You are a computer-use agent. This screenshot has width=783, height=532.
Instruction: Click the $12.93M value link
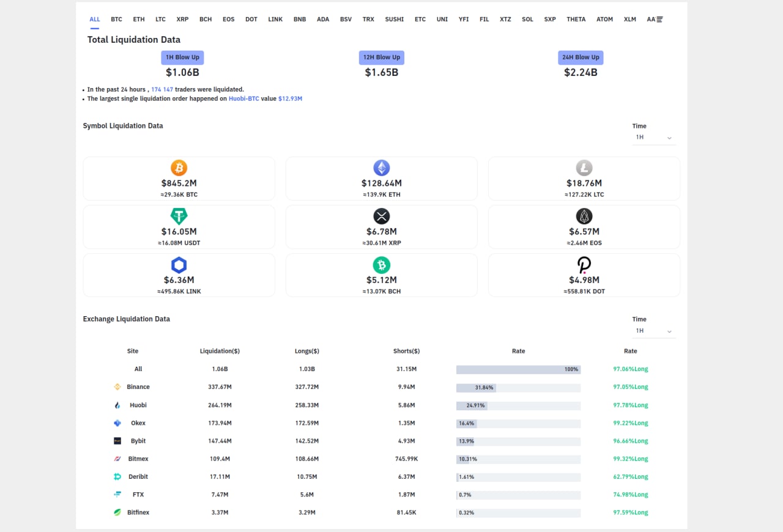[291, 98]
